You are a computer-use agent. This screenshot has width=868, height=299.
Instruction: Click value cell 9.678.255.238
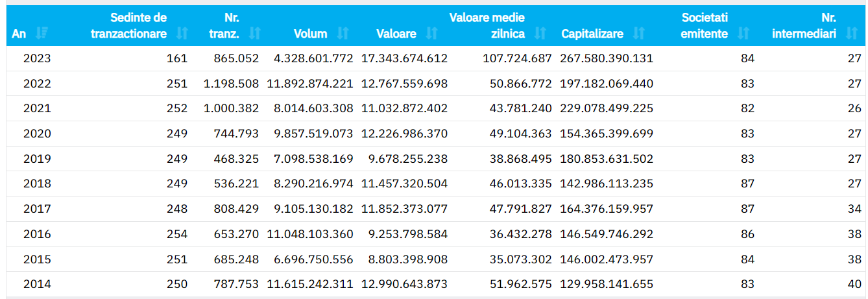(x=407, y=159)
